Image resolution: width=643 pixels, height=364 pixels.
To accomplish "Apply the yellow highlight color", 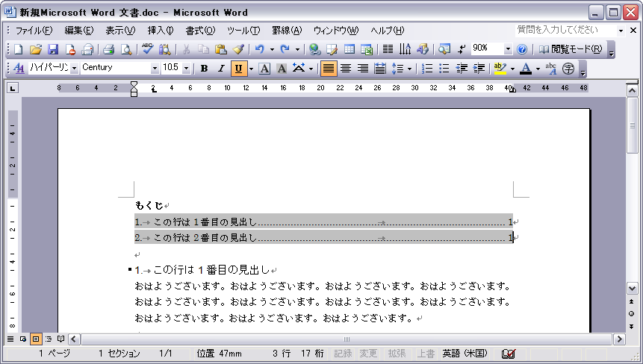I will (x=500, y=69).
